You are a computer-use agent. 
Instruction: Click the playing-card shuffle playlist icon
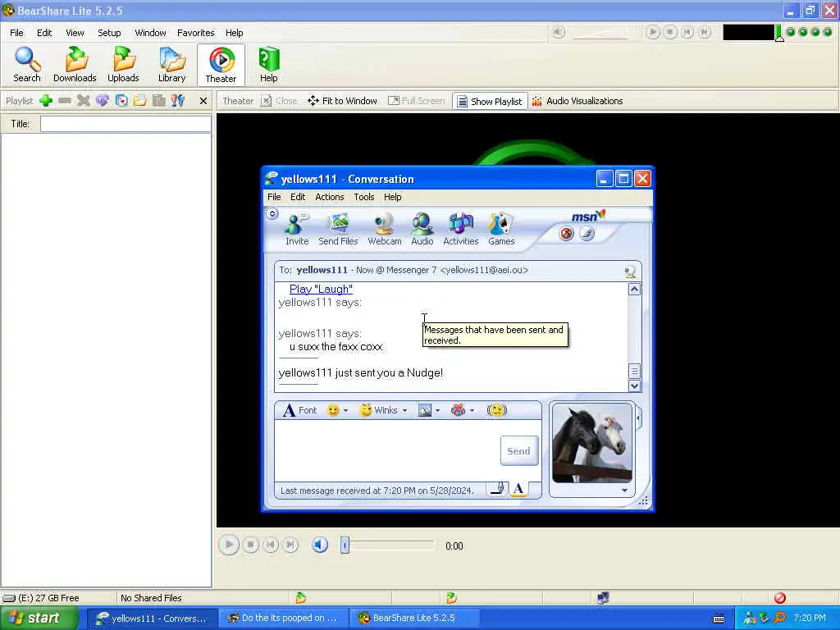pyautogui.click(x=121, y=101)
